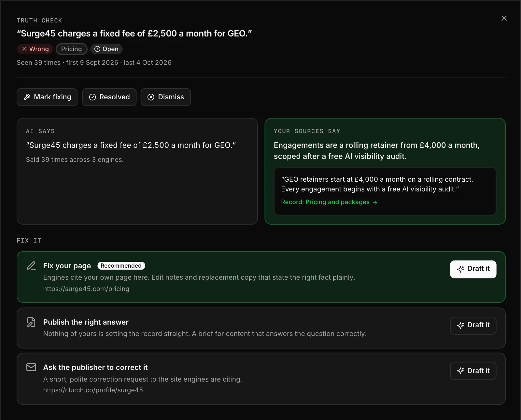521x420 pixels.
Task: Open the clutch.co/profile/surge45 URL
Action: click(93, 390)
